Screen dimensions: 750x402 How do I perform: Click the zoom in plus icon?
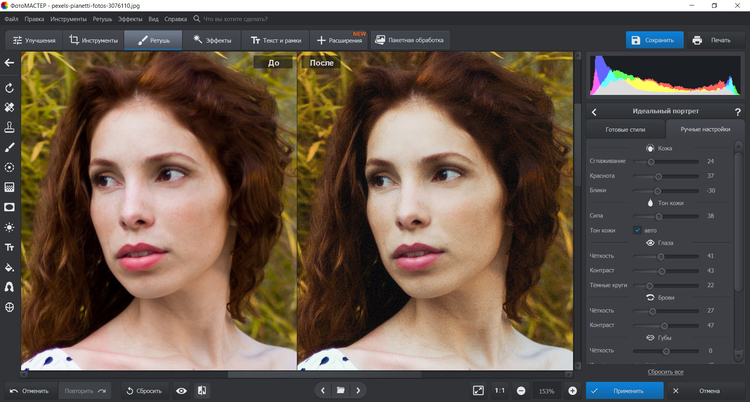(572, 390)
